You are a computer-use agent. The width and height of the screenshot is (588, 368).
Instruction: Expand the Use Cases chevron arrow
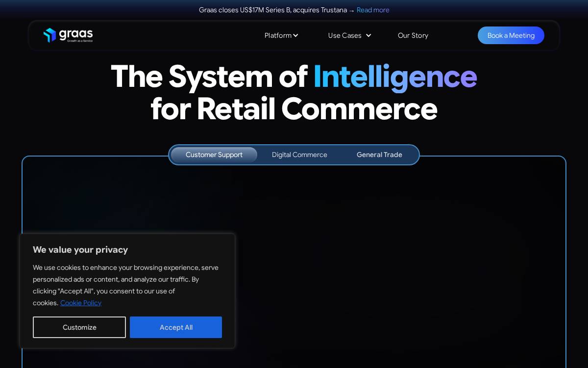click(368, 35)
